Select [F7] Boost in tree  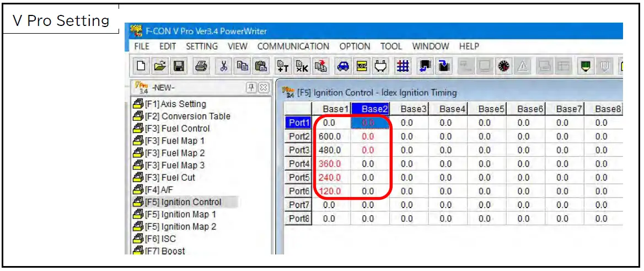tap(159, 251)
